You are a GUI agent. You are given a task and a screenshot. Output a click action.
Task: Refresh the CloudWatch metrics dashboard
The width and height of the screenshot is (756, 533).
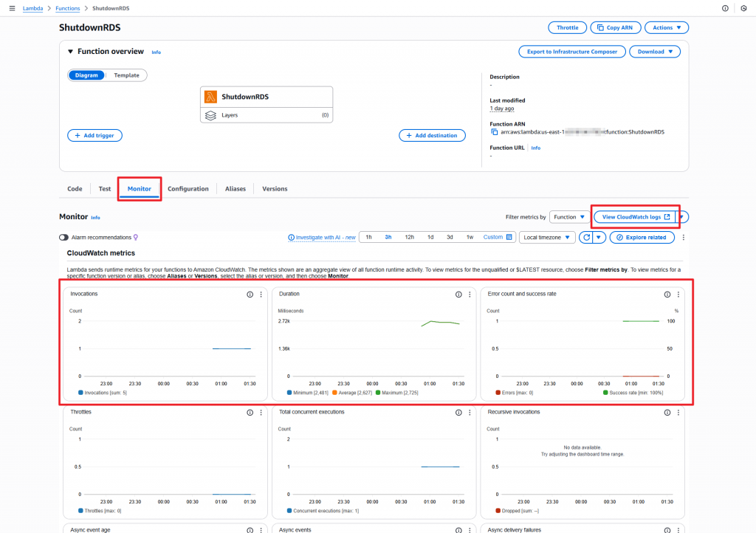coord(586,238)
